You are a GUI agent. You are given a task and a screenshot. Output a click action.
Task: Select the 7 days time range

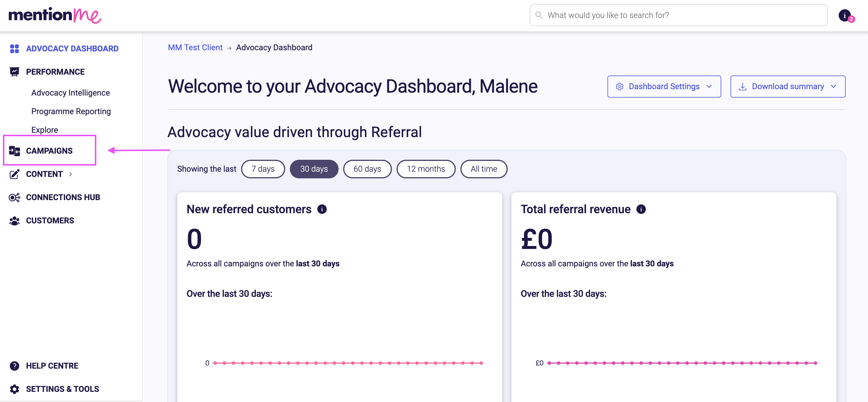(x=263, y=169)
